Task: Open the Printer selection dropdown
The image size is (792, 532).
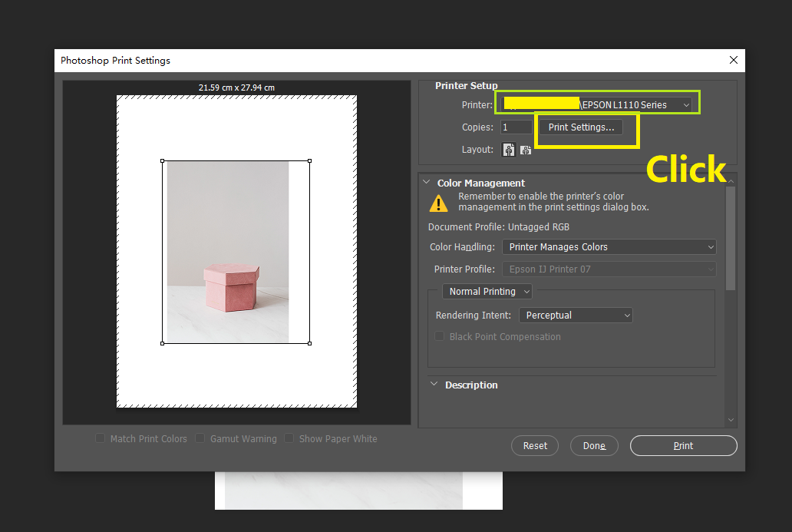Action: [599, 104]
